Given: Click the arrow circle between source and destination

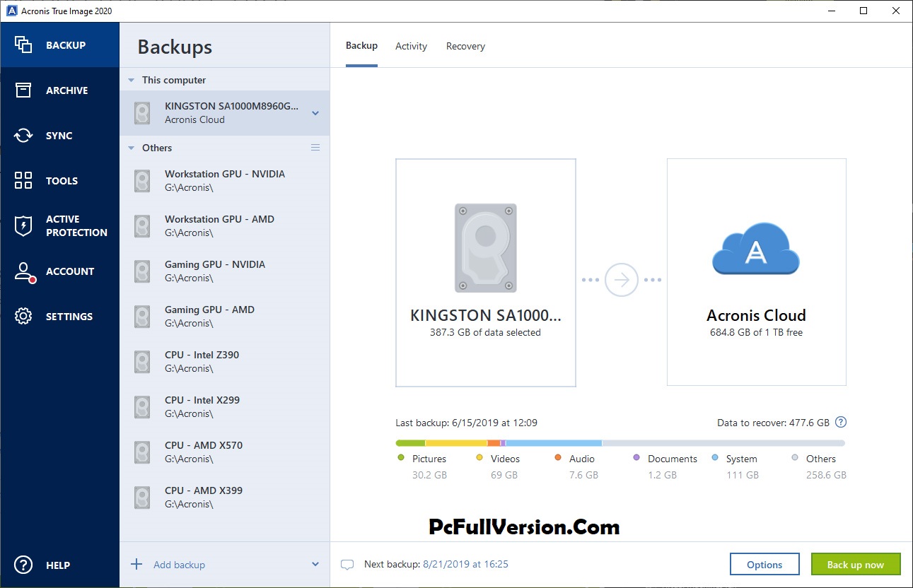Looking at the screenshot, I should click(622, 281).
